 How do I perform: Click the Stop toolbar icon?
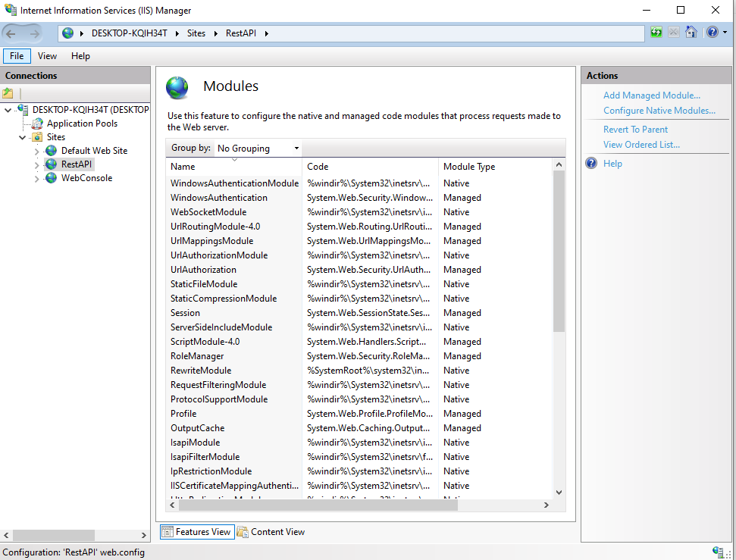(674, 33)
